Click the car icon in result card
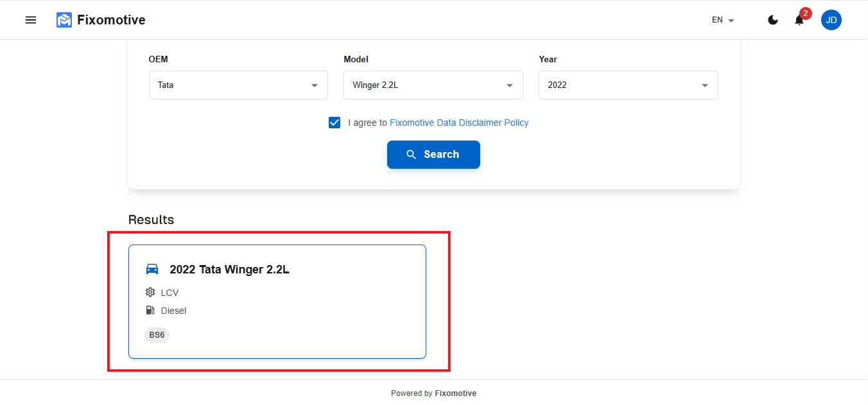Image resolution: width=868 pixels, height=405 pixels. pyautogui.click(x=152, y=269)
